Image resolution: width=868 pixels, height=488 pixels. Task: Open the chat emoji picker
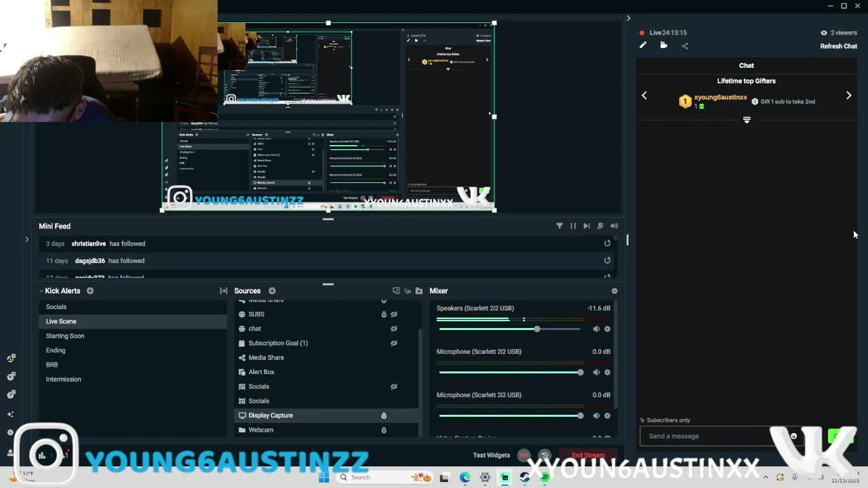point(793,436)
